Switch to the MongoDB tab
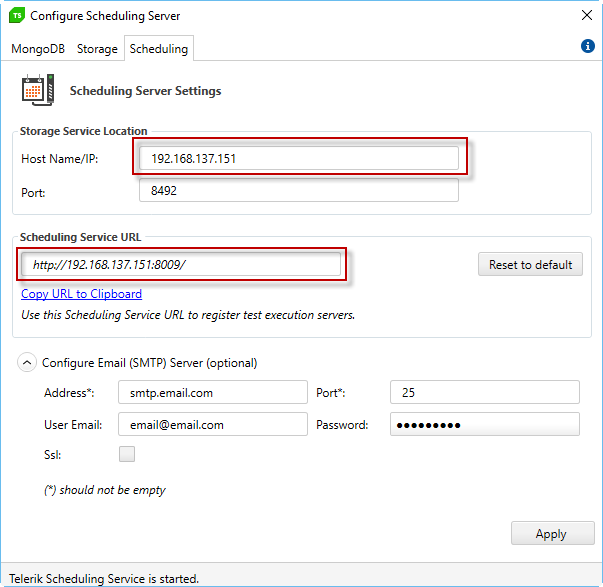The width and height of the screenshot is (603, 587). coord(38,49)
